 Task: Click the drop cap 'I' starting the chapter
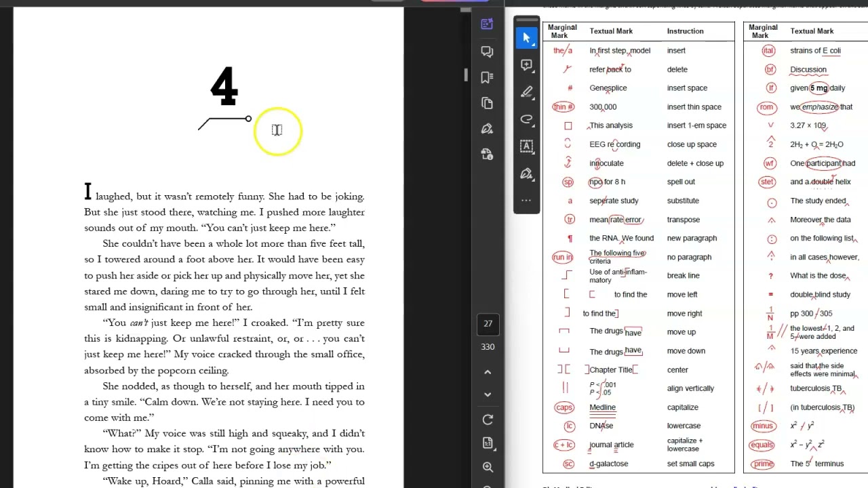[87, 192]
